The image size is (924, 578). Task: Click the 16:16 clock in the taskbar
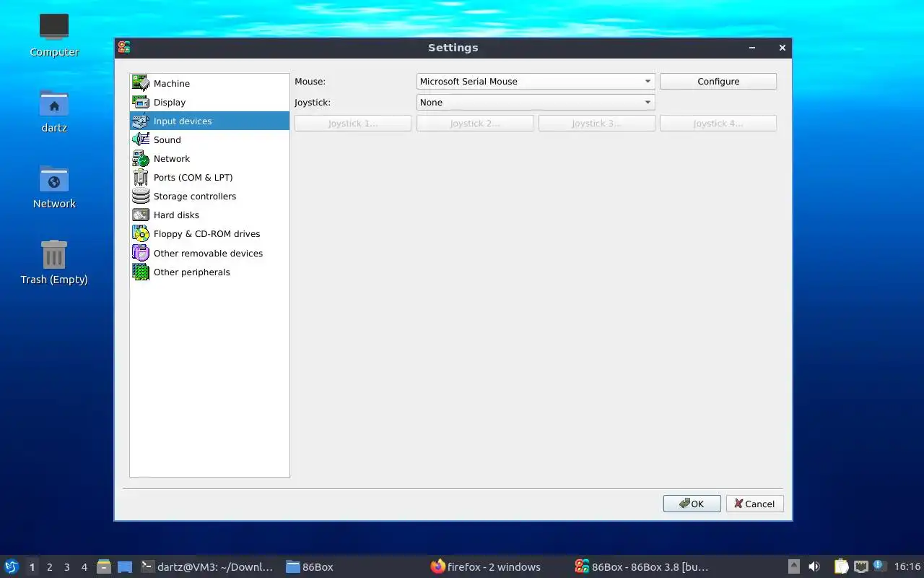[x=907, y=566]
